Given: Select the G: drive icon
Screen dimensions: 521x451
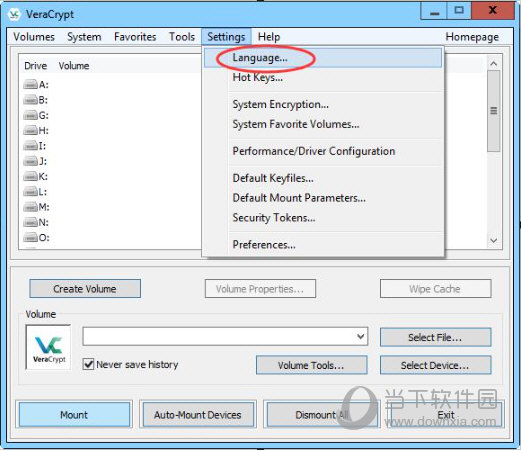Looking at the screenshot, I should [30, 115].
